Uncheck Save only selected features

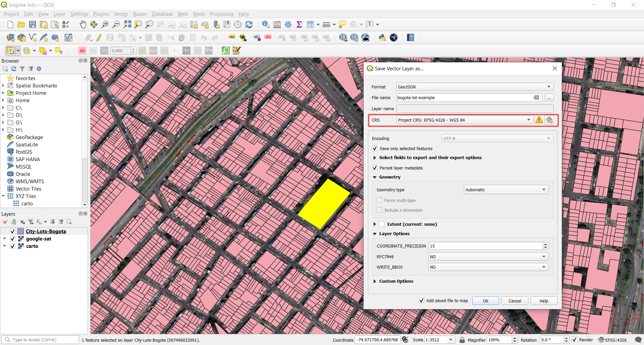375,148
